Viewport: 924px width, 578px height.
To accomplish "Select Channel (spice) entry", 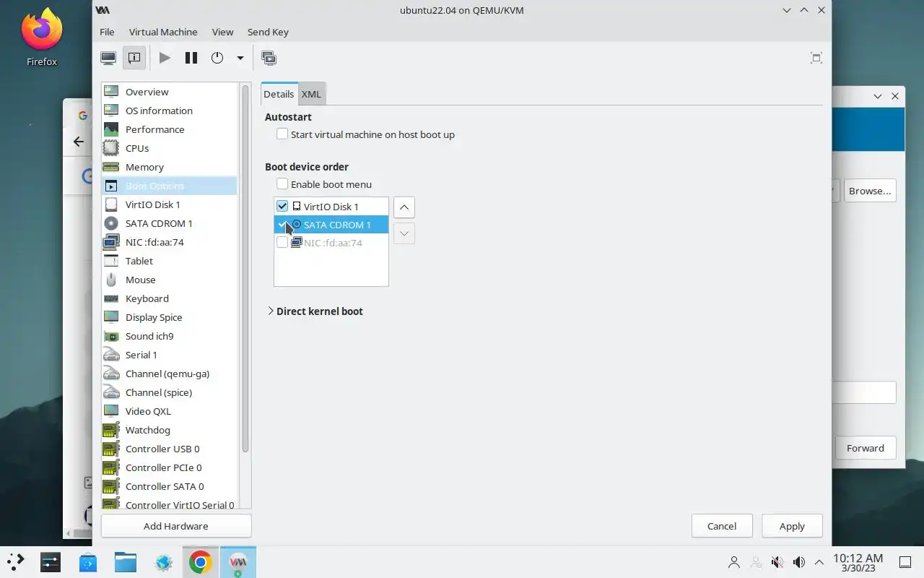I will (x=169, y=392).
